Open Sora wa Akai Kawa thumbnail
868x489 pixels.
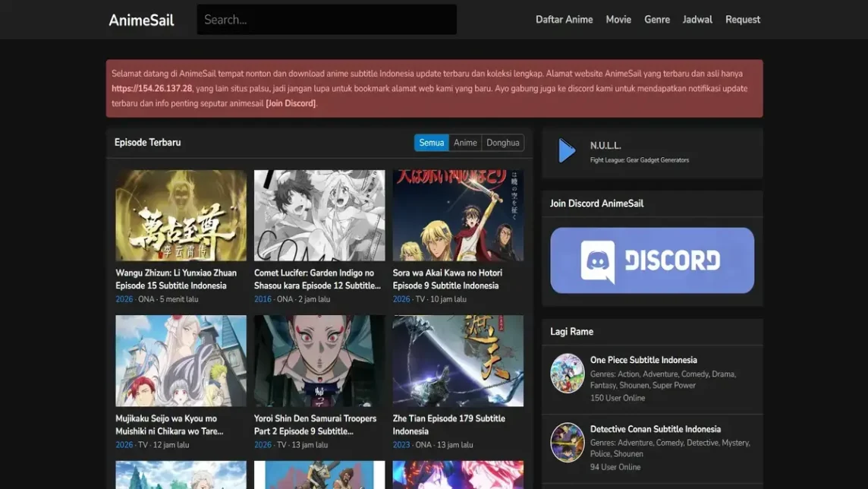click(x=458, y=216)
